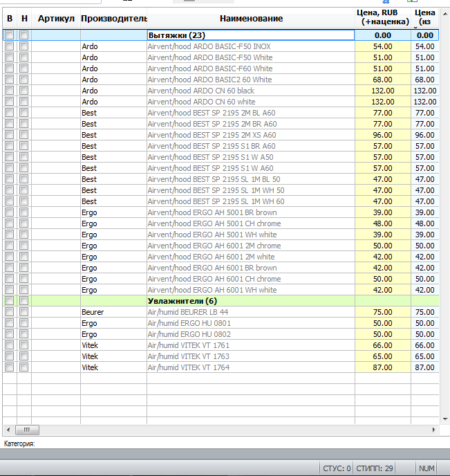450x476 pixels.
Task: Click СТИПП: 29 status bar entry
Action: [374, 468]
